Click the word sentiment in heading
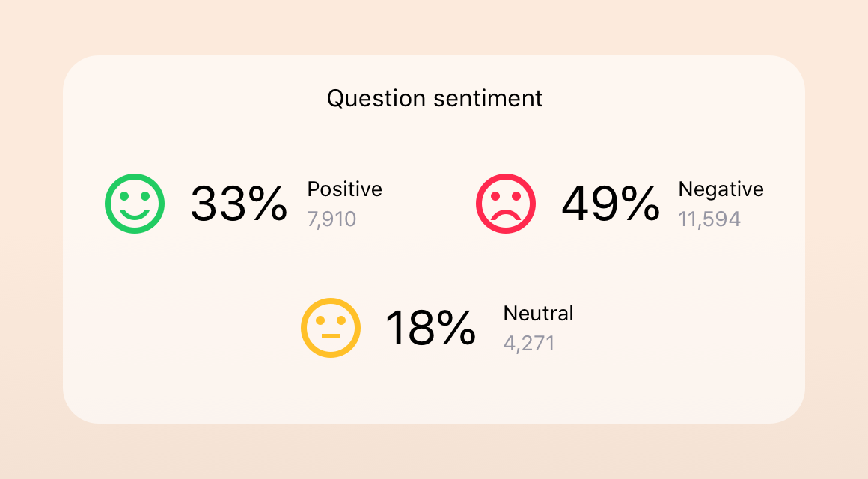Screen dimensions: 868x479 [x=488, y=99]
